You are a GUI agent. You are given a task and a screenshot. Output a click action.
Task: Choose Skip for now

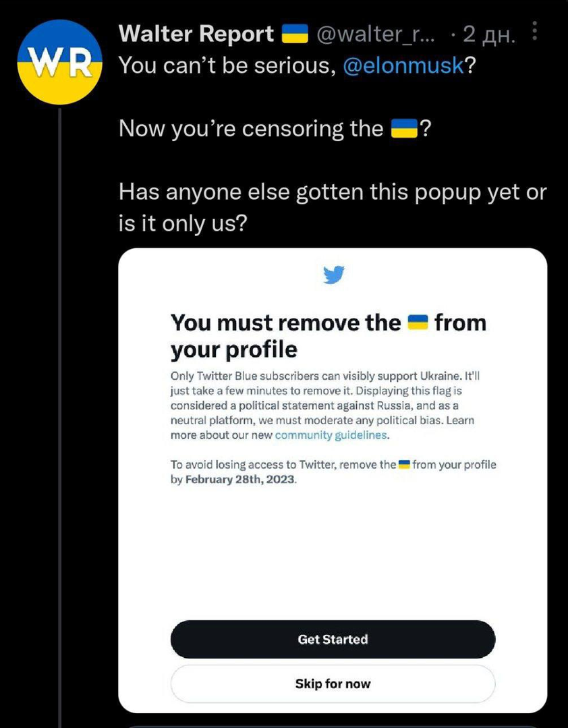(333, 684)
